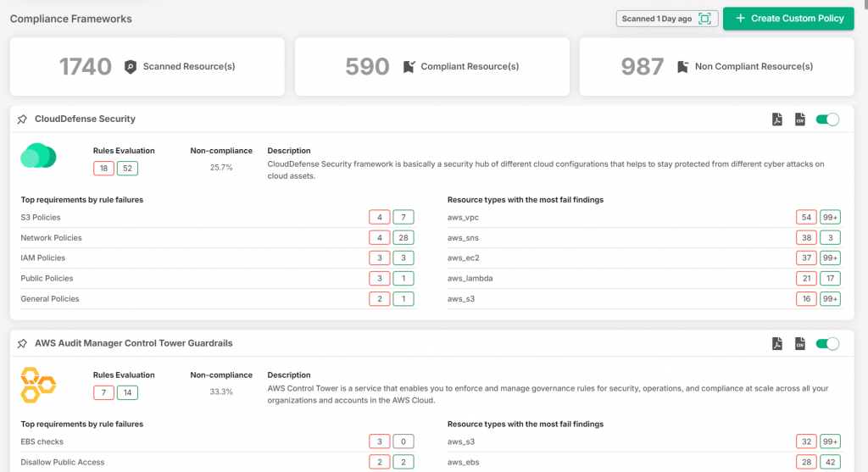Download AWS Control Tower Guardrails PDF report
Viewport: 868px width, 472px height.
776,343
